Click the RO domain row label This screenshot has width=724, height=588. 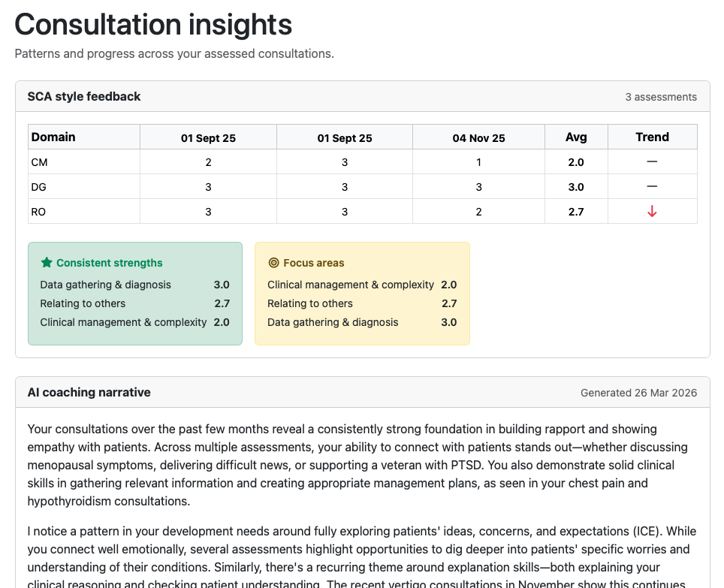39,212
